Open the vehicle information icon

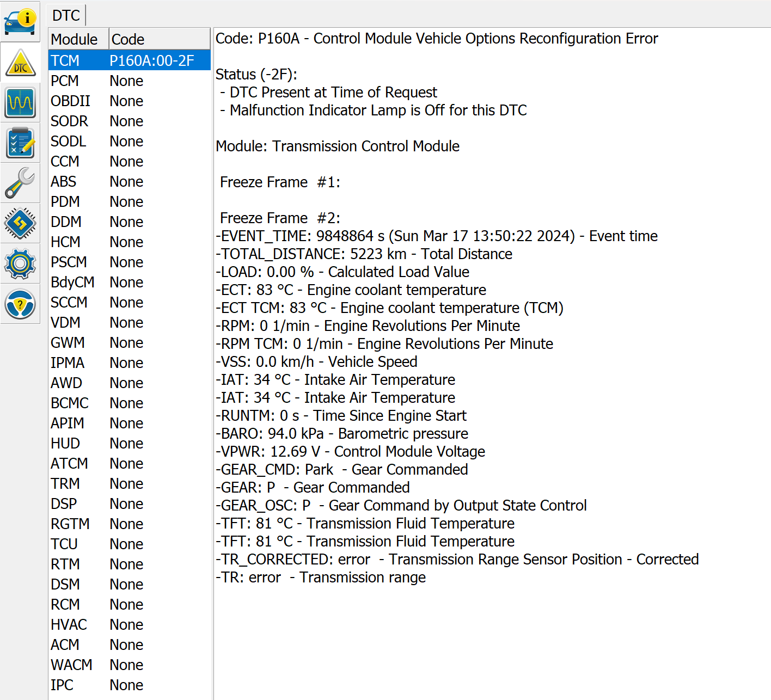[20, 22]
